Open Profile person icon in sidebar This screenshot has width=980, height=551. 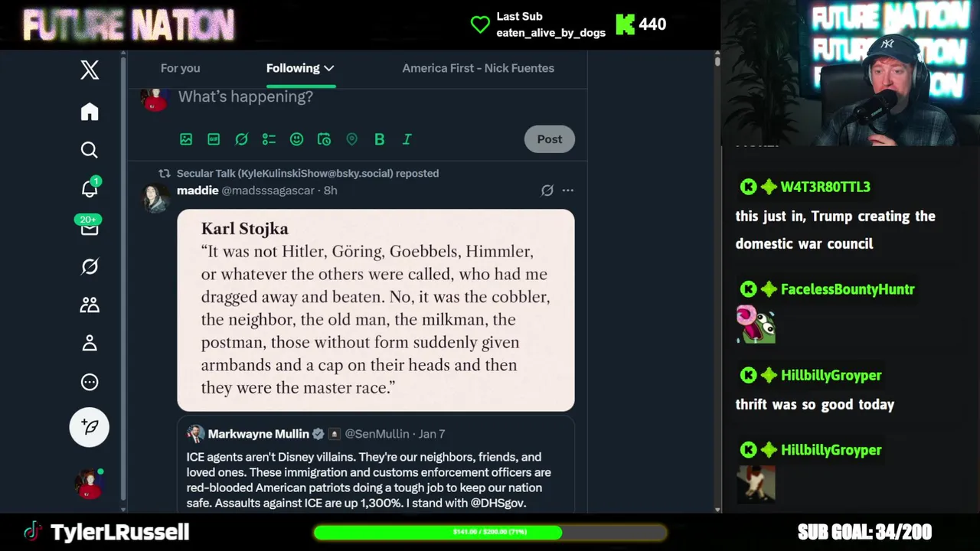tap(90, 343)
